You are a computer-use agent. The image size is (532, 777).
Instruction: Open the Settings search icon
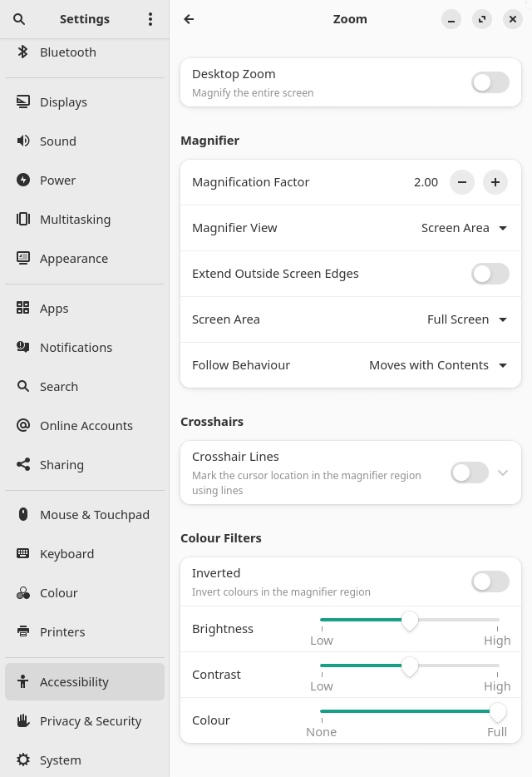click(x=19, y=19)
